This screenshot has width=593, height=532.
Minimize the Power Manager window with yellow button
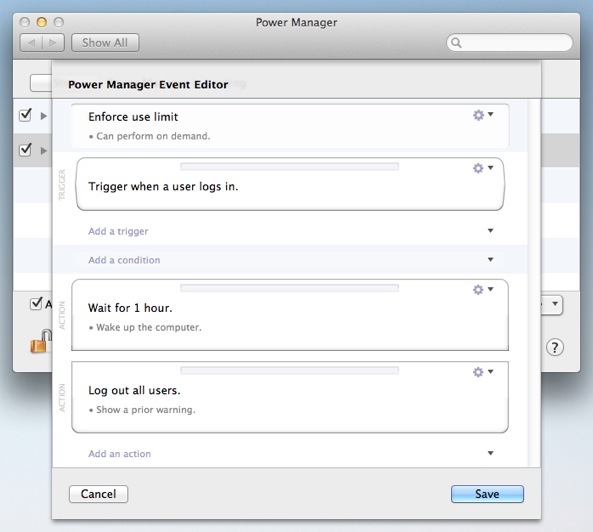(42, 22)
